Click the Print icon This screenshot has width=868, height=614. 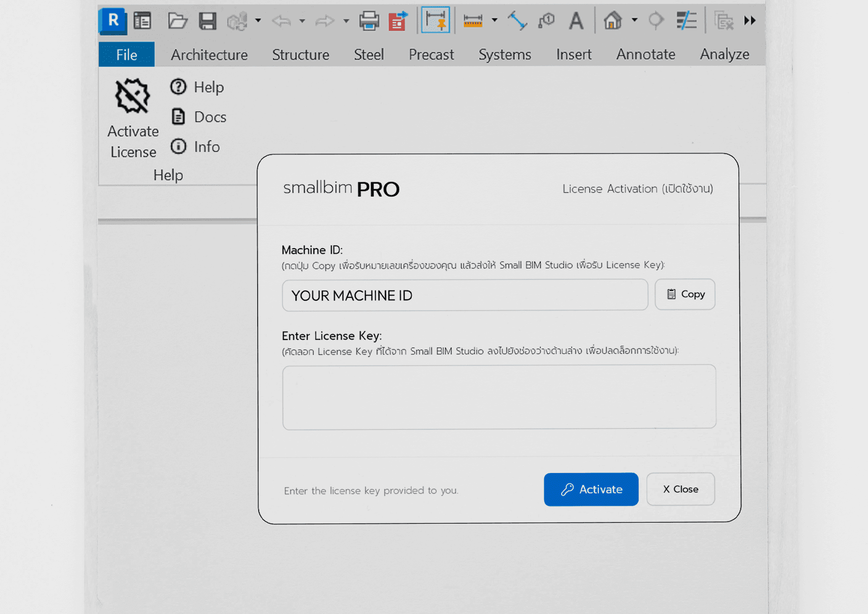(369, 21)
